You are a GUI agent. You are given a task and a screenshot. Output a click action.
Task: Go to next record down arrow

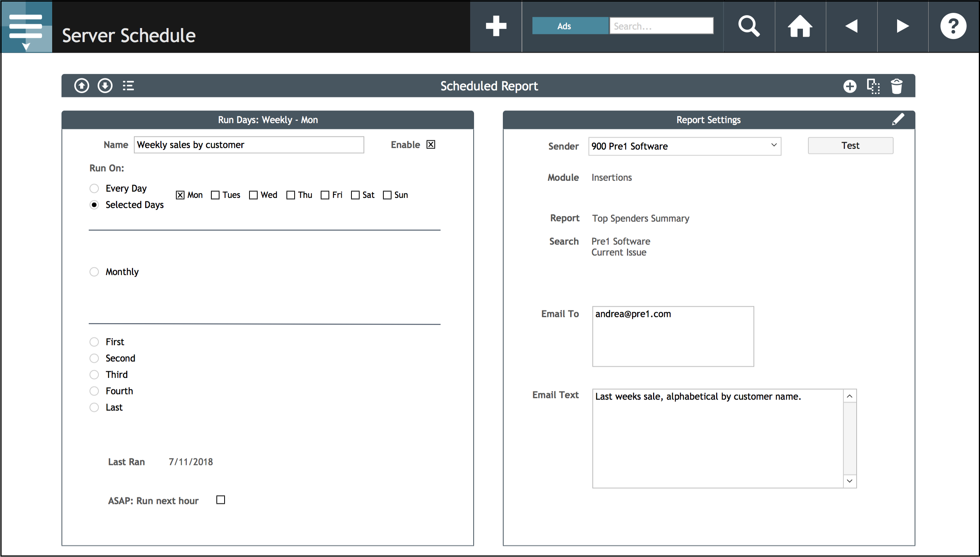[105, 86]
